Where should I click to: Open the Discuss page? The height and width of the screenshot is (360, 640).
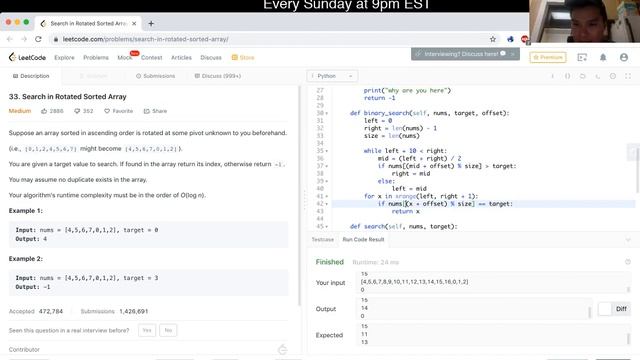pyautogui.click(x=211, y=58)
